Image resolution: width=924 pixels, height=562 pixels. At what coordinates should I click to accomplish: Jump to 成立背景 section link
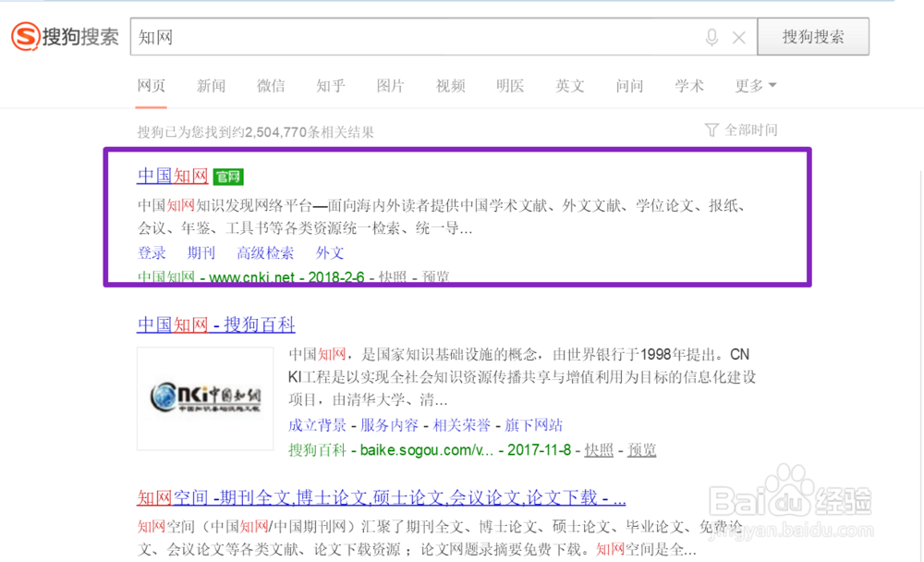(x=317, y=425)
